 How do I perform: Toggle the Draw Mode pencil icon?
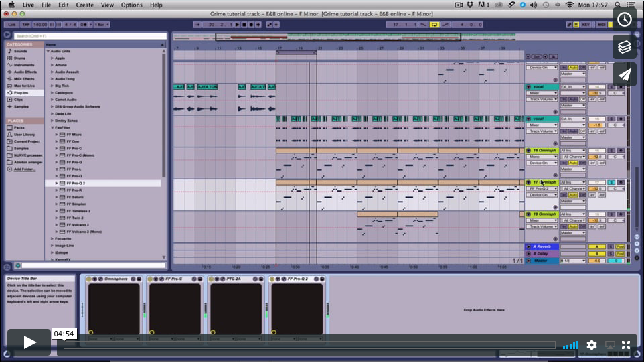click(x=569, y=25)
